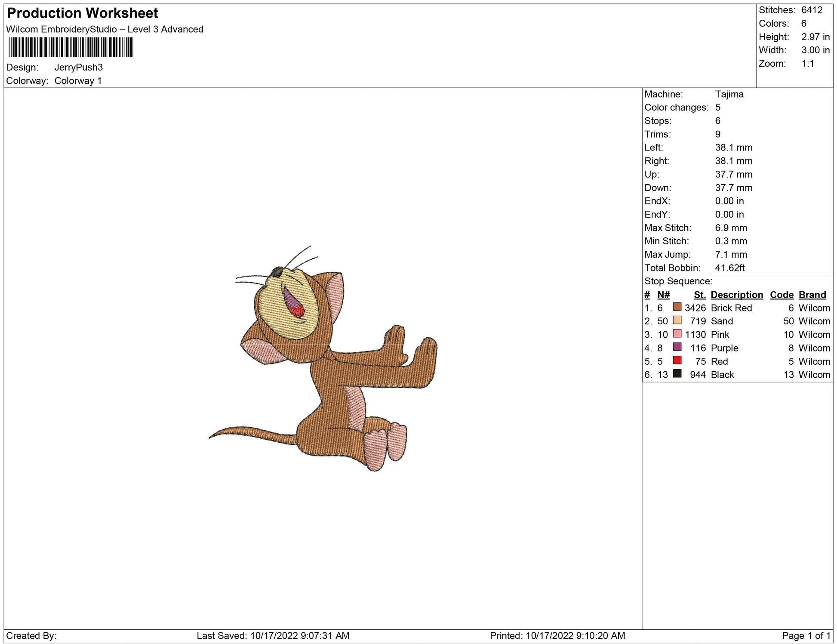Click the Tajima machine value

[x=729, y=94]
